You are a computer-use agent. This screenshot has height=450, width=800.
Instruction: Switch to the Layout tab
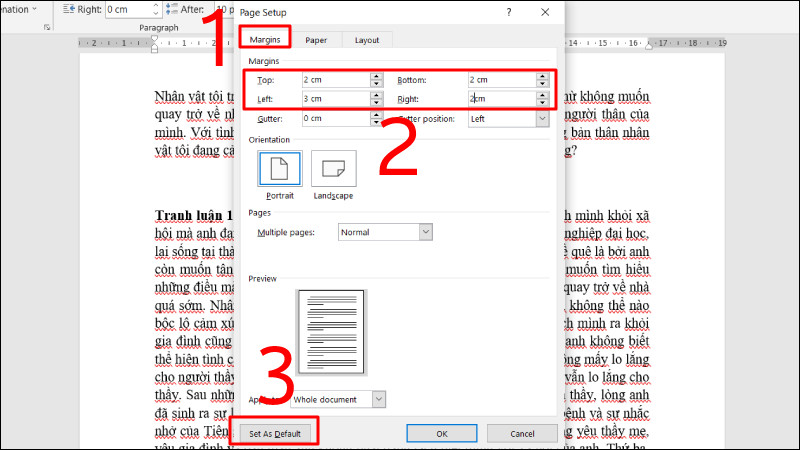[366, 40]
